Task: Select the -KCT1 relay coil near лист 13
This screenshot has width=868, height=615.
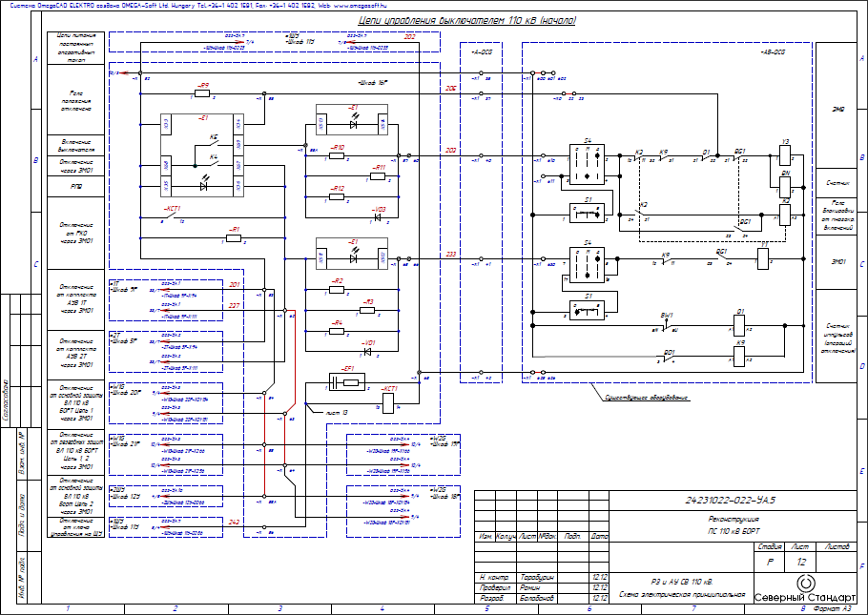Action: click(388, 403)
